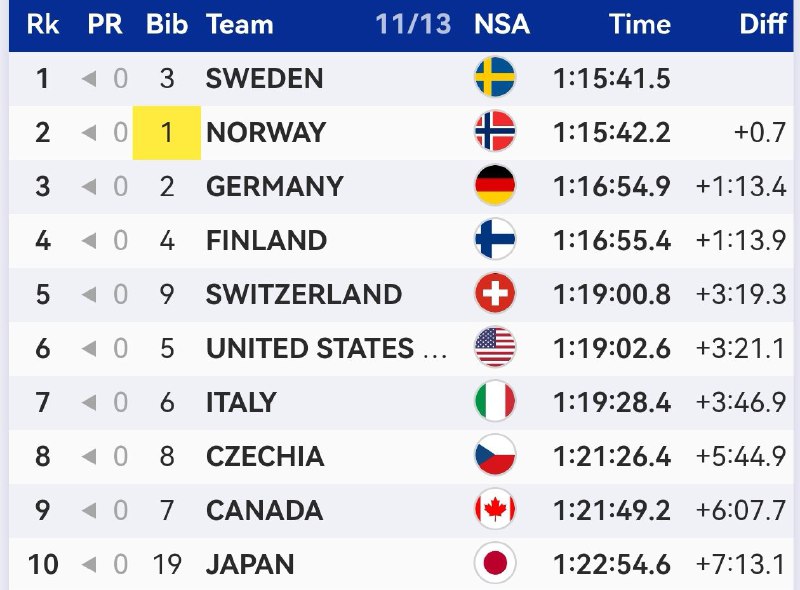This screenshot has width=800, height=590.
Task: Select the Germany flag icon
Action: click(495, 185)
